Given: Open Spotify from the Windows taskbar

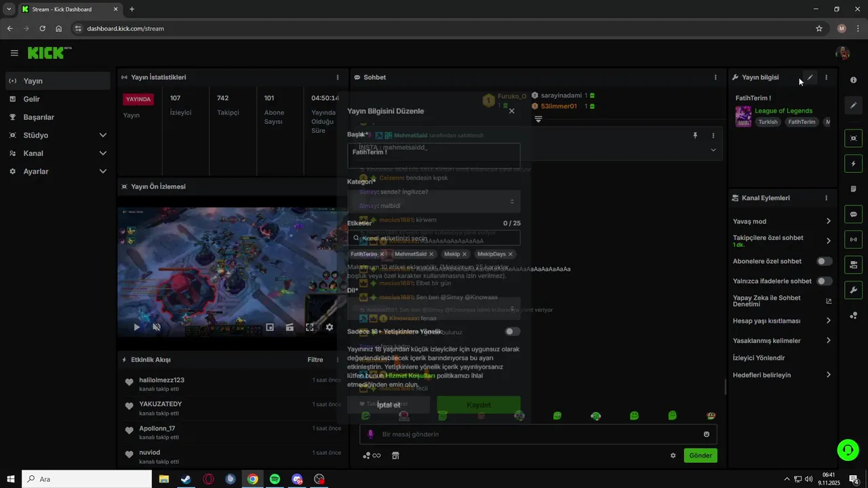Looking at the screenshot, I should click(x=275, y=479).
